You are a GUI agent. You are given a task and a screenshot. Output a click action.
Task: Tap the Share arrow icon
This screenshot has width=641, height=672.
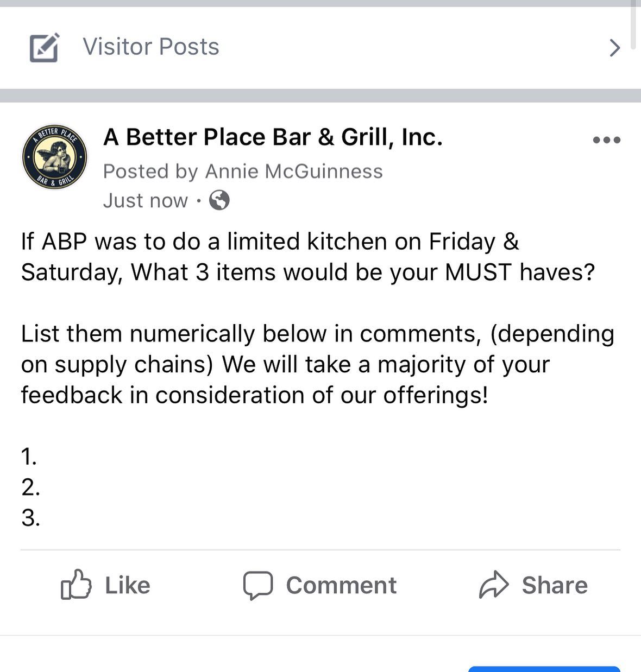tap(493, 585)
